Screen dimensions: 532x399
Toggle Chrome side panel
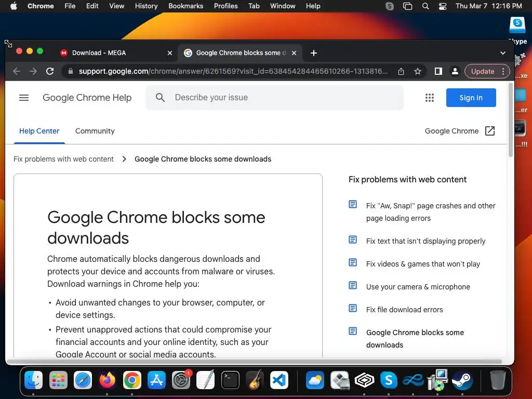438,71
